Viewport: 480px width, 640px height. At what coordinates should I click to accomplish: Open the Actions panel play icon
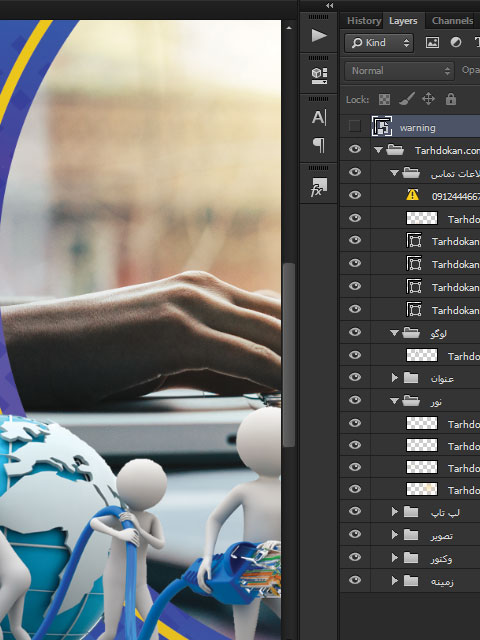pyautogui.click(x=319, y=36)
